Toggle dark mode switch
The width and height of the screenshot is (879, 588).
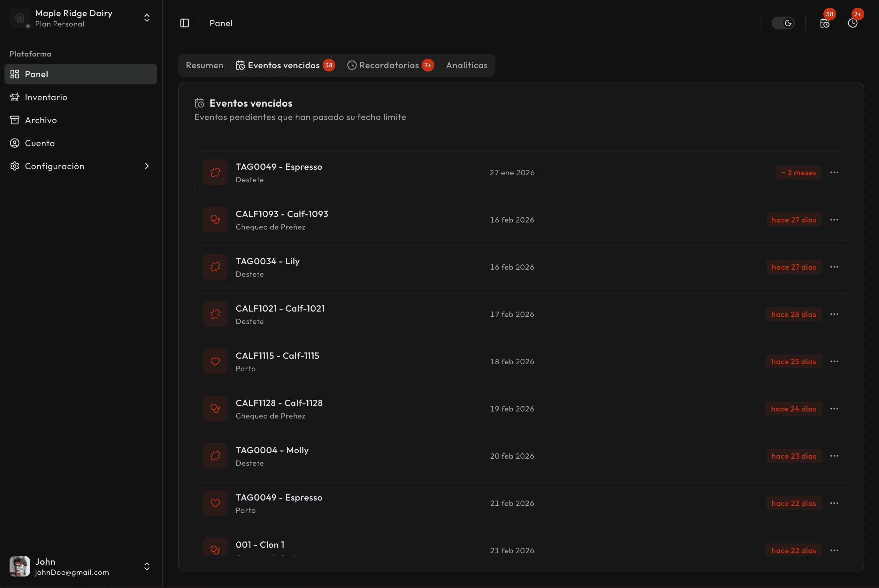[x=783, y=23]
